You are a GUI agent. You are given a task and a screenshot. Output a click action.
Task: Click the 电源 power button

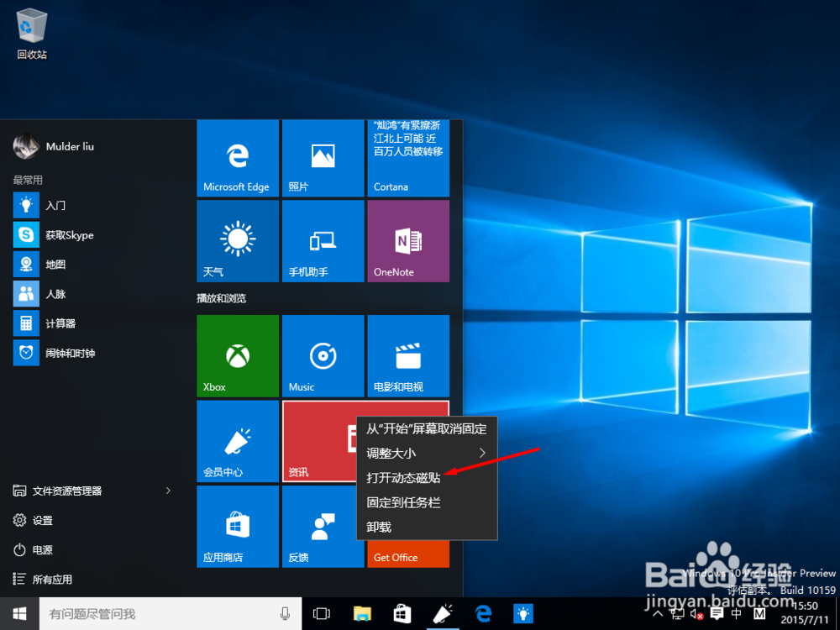click(33, 549)
